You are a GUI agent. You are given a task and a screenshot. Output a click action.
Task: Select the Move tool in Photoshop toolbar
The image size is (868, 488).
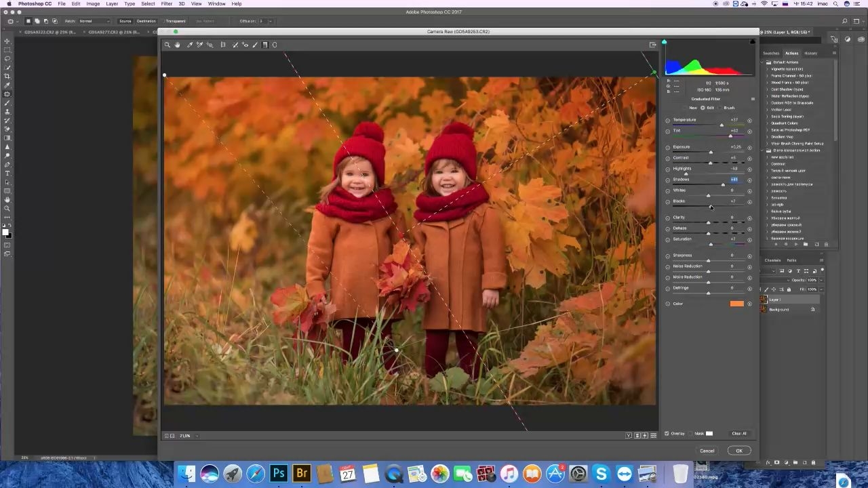point(7,41)
